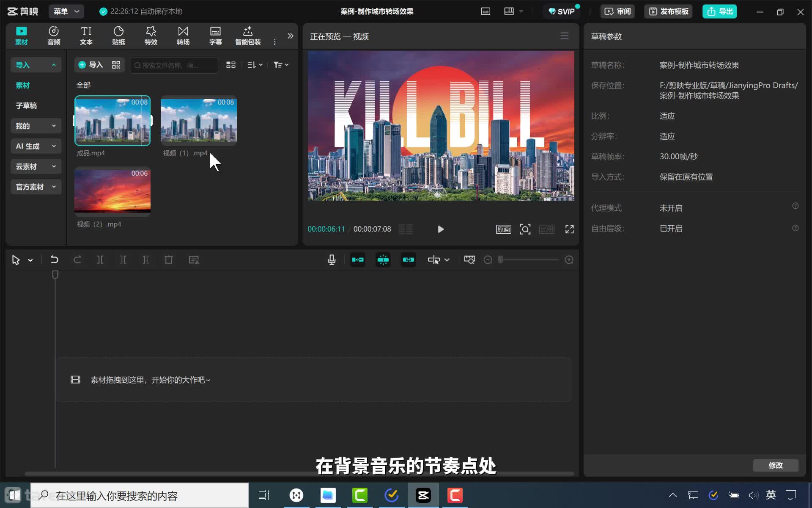Open the 文本 text tab

point(86,36)
